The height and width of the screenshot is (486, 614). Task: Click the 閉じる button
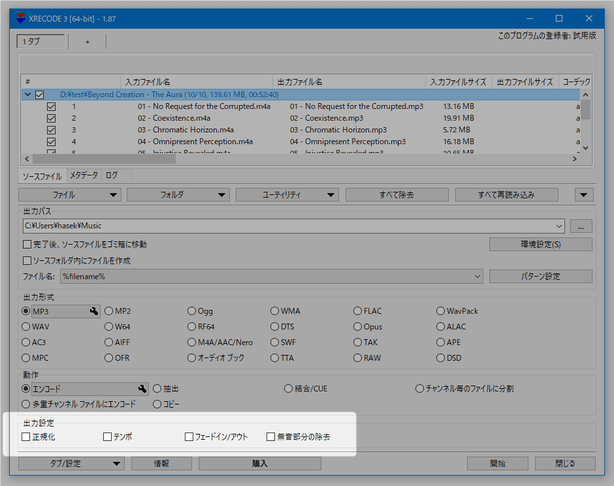click(x=565, y=464)
